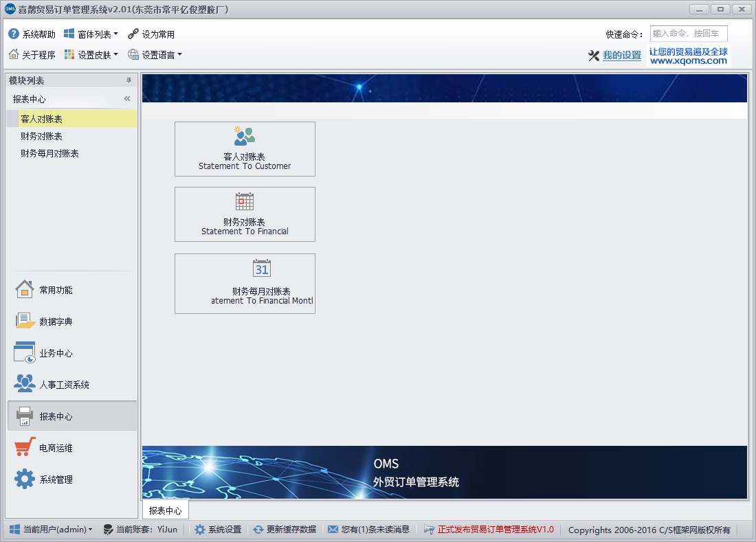
Task: Open the 设置皮肤 dropdown arrow
Action: (115, 54)
